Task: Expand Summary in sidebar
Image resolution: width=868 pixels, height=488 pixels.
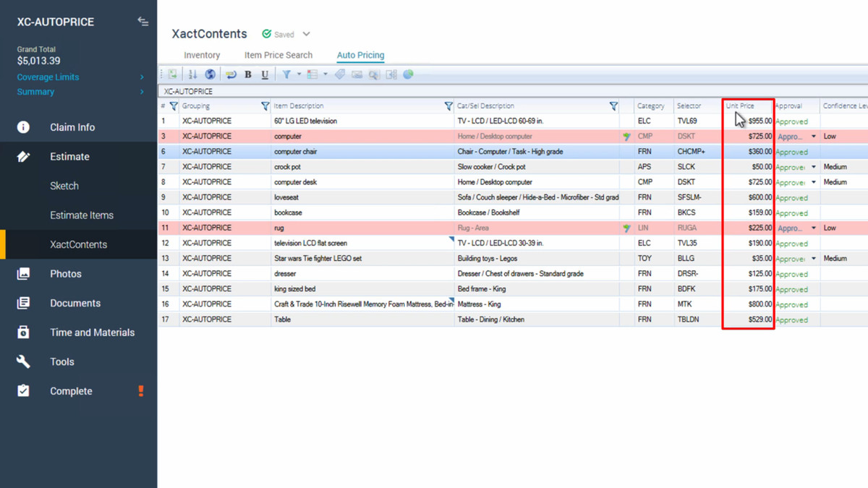Action: [x=142, y=92]
